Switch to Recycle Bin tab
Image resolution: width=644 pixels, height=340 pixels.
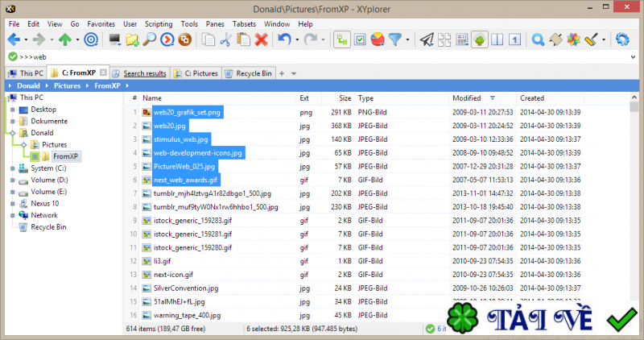point(249,73)
